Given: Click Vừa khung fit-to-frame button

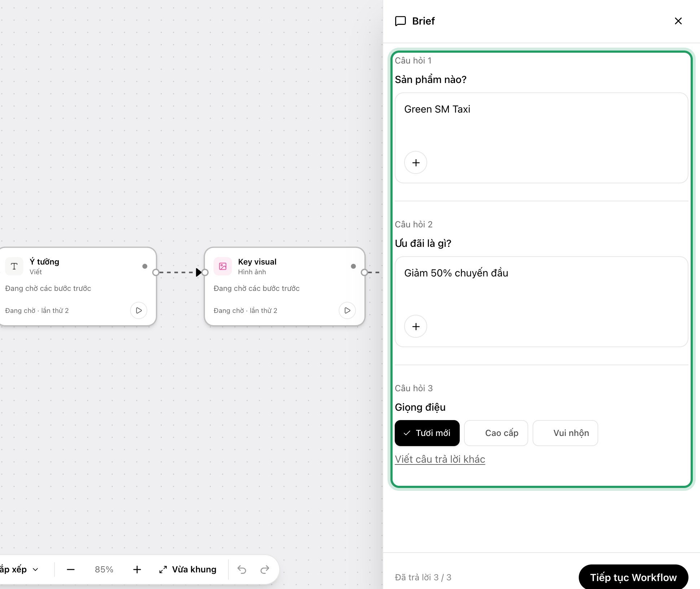Looking at the screenshot, I should [x=188, y=570].
